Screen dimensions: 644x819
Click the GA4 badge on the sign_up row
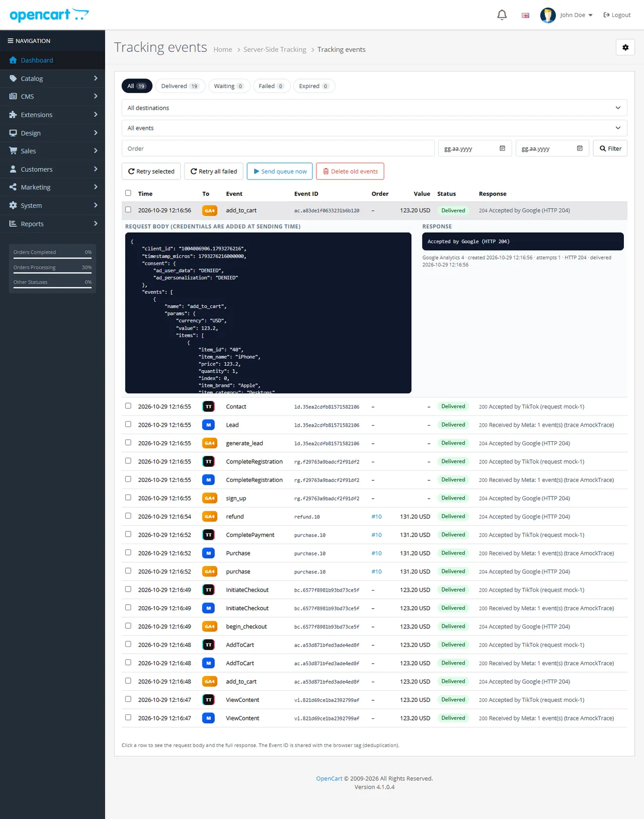tap(210, 498)
